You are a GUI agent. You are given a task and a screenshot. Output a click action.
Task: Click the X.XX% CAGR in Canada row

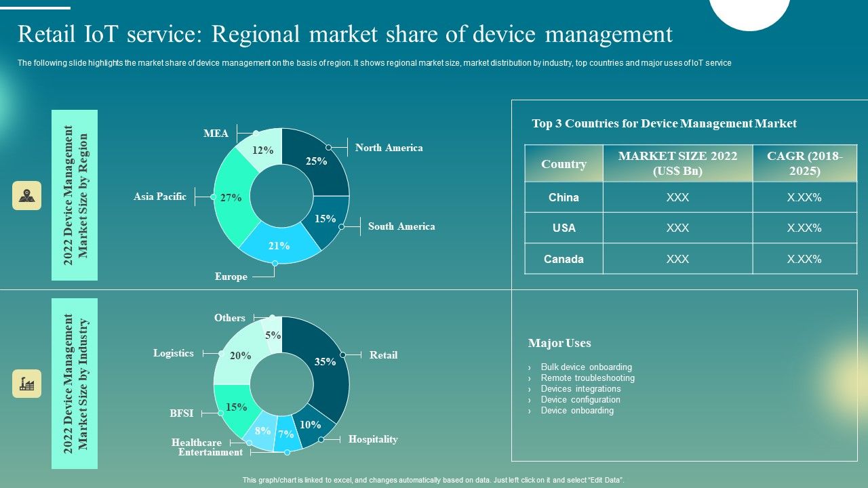click(805, 259)
